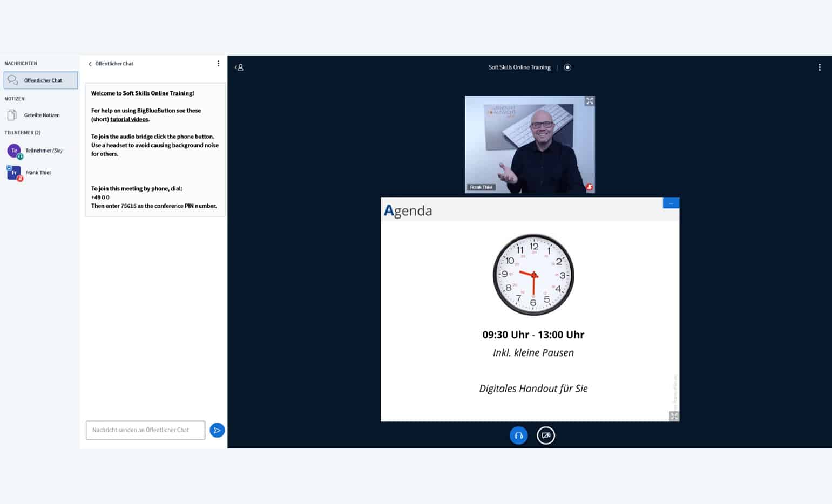Image resolution: width=832 pixels, height=504 pixels.
Task: Minimize the presentation with blue button
Action: click(671, 203)
